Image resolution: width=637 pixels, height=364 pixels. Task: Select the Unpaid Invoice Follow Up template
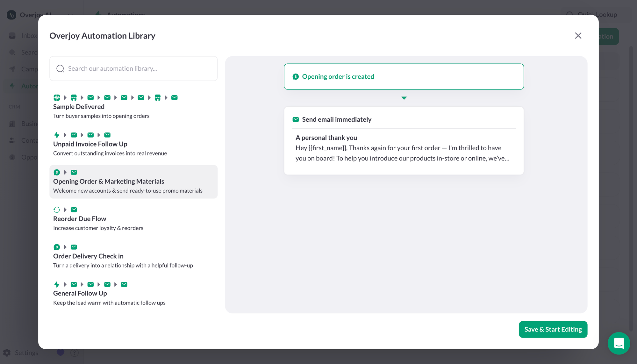click(133, 144)
